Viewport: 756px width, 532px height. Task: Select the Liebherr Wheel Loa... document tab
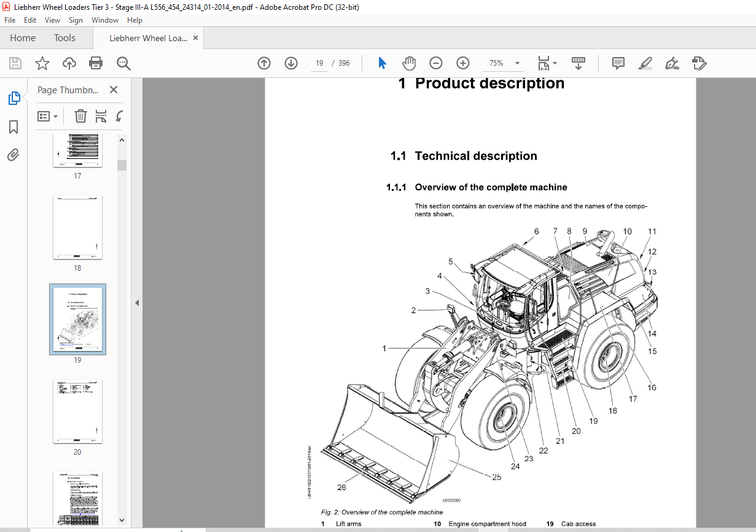[149, 38]
